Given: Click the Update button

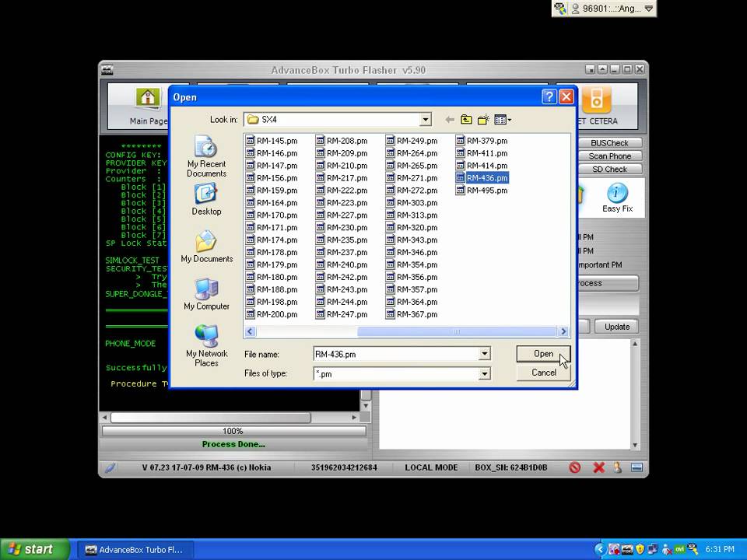Looking at the screenshot, I should (616, 327).
